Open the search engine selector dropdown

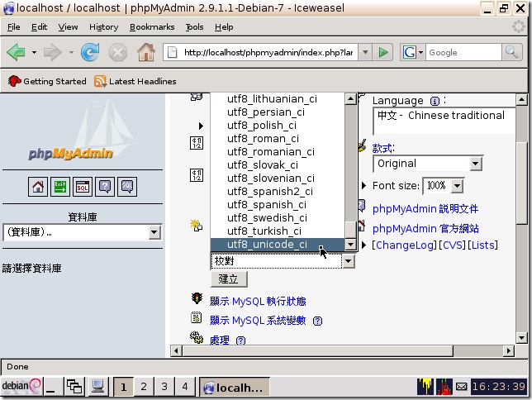pos(421,52)
